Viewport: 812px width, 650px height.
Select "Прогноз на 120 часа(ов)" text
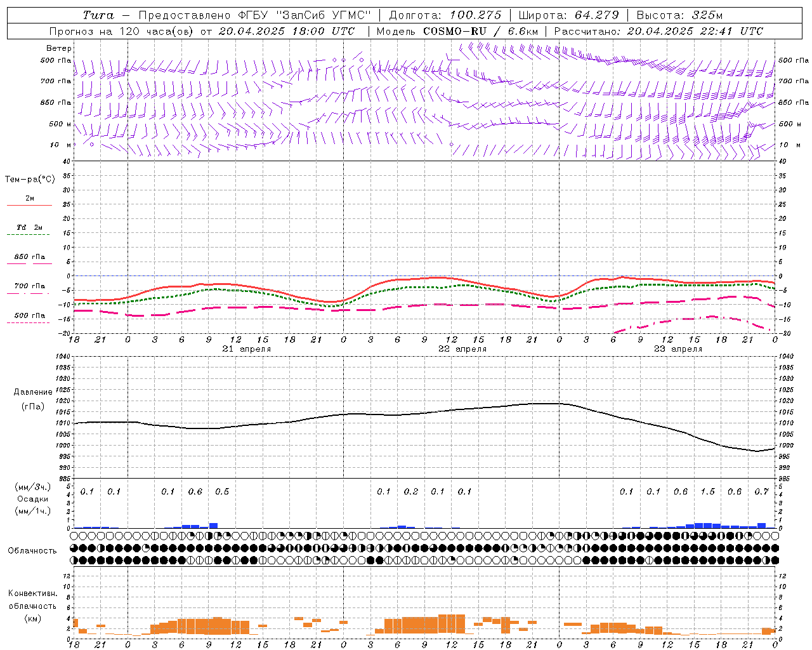pyautogui.click(x=122, y=31)
